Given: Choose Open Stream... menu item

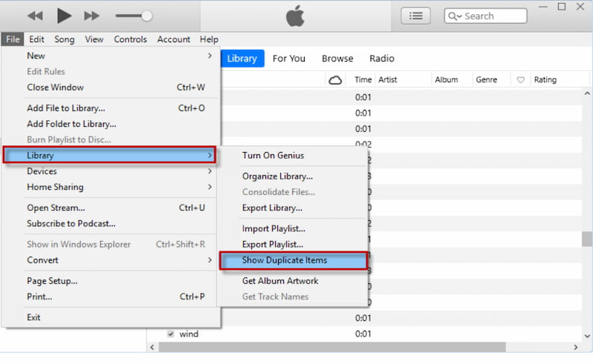Looking at the screenshot, I should (x=110, y=208).
